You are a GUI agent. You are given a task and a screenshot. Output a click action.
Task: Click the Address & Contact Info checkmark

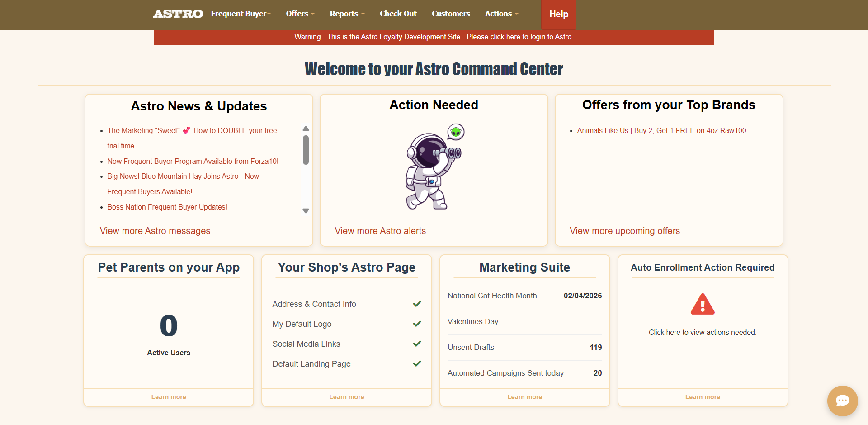point(417,304)
